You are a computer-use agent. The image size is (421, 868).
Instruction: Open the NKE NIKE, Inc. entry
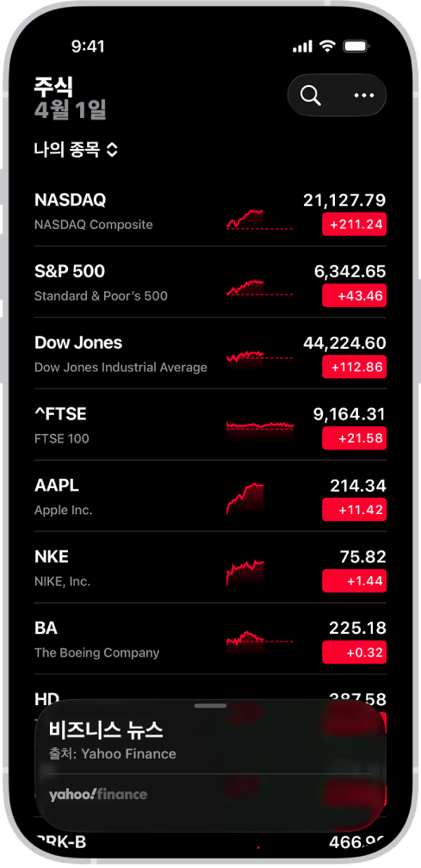[x=210, y=568]
